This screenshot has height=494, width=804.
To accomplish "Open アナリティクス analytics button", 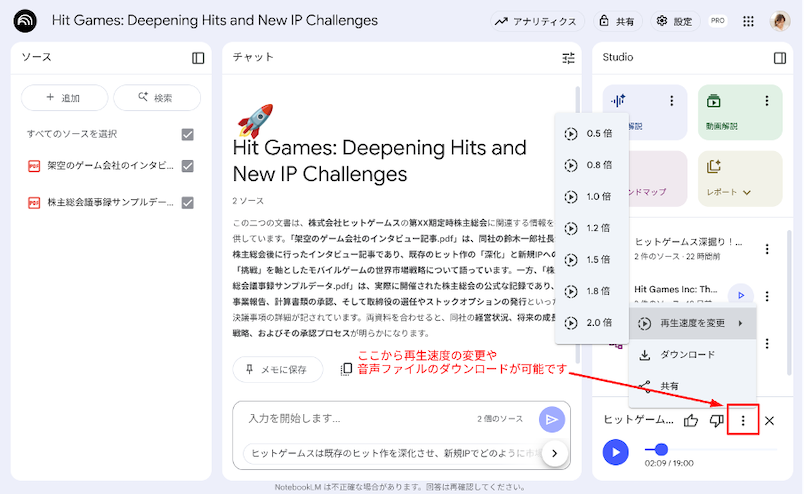I will (536, 21).
